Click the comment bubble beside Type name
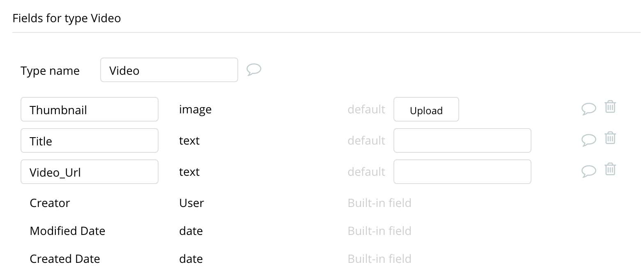 253,70
